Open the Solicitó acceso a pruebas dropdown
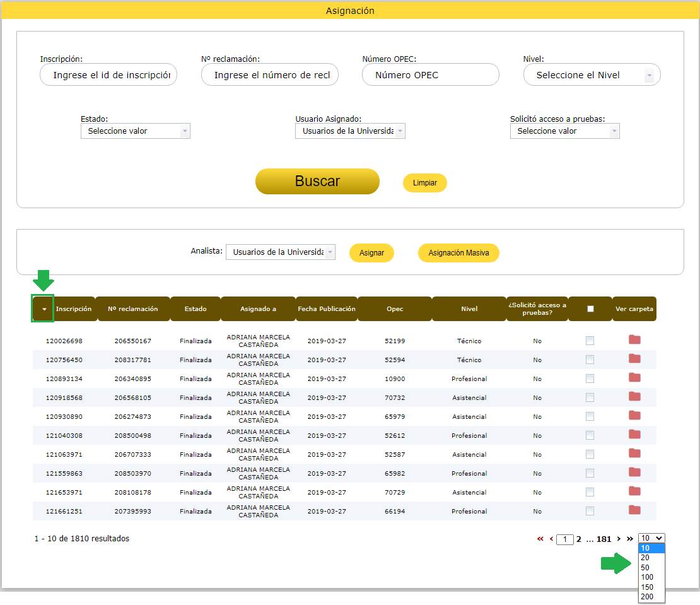 565,131
